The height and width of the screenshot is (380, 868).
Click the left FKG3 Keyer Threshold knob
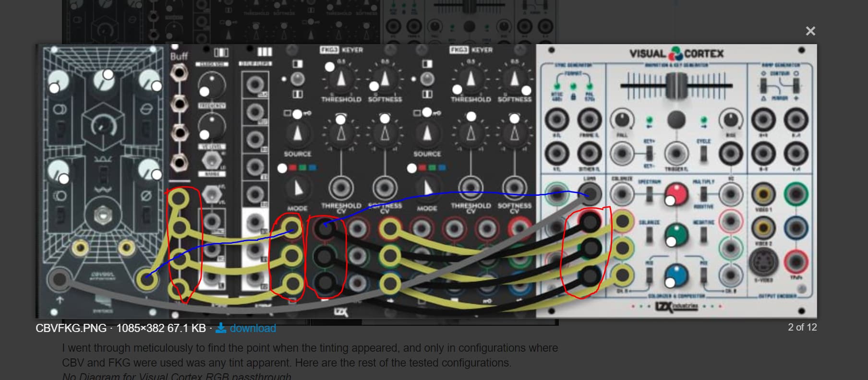pyautogui.click(x=341, y=78)
